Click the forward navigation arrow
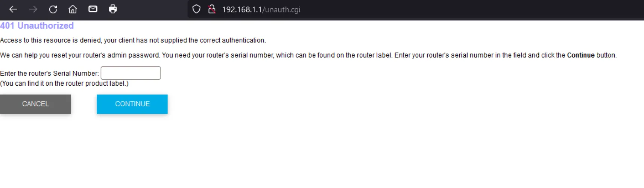644x188 pixels. click(x=33, y=9)
